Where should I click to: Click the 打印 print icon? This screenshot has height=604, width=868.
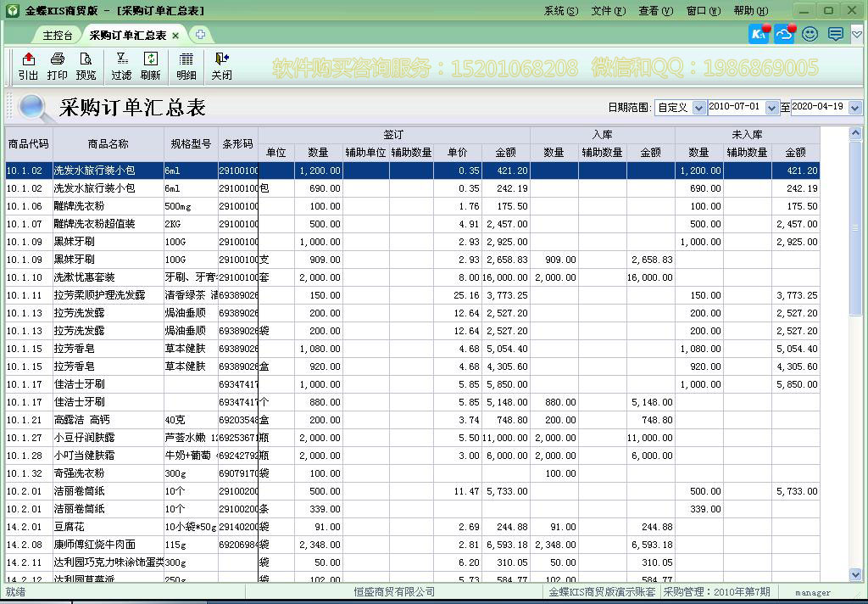55,66
